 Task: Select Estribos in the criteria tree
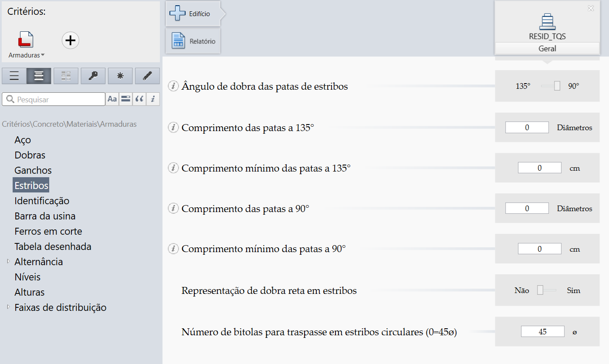click(x=31, y=185)
